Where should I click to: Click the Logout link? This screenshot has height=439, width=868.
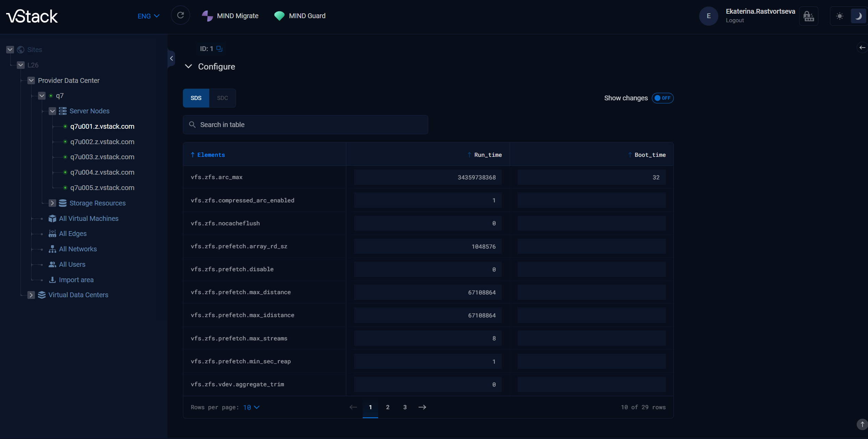pos(735,21)
